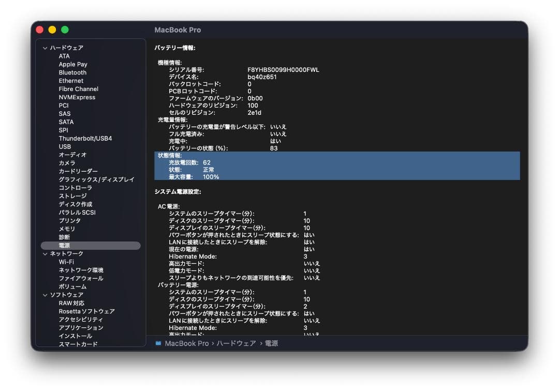Open Rosetta ソフトウェア section
The height and width of the screenshot is (392, 559).
tap(86, 310)
